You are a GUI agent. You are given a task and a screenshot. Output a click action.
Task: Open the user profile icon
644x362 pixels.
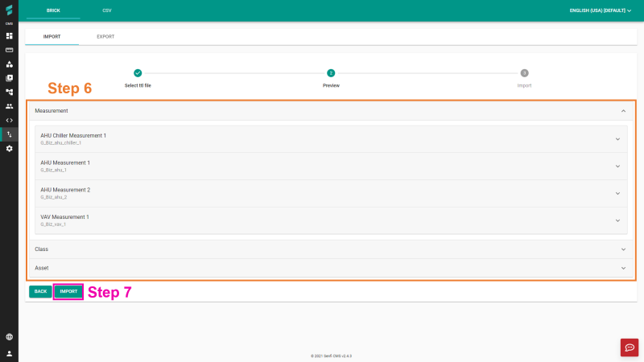[x=9, y=353]
